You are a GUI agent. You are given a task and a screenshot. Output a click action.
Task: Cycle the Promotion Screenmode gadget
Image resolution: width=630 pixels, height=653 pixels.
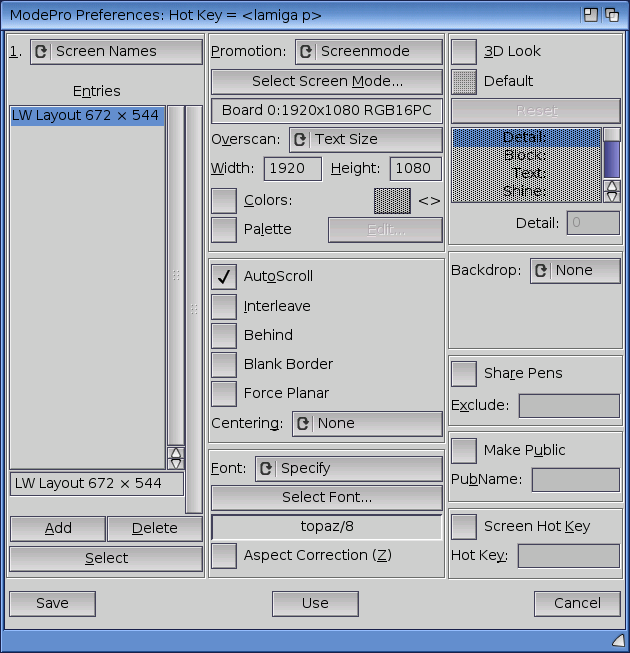[x=369, y=52]
